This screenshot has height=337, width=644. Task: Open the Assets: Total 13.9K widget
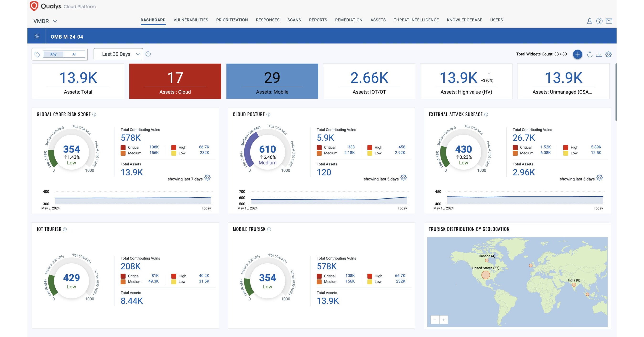(78, 81)
